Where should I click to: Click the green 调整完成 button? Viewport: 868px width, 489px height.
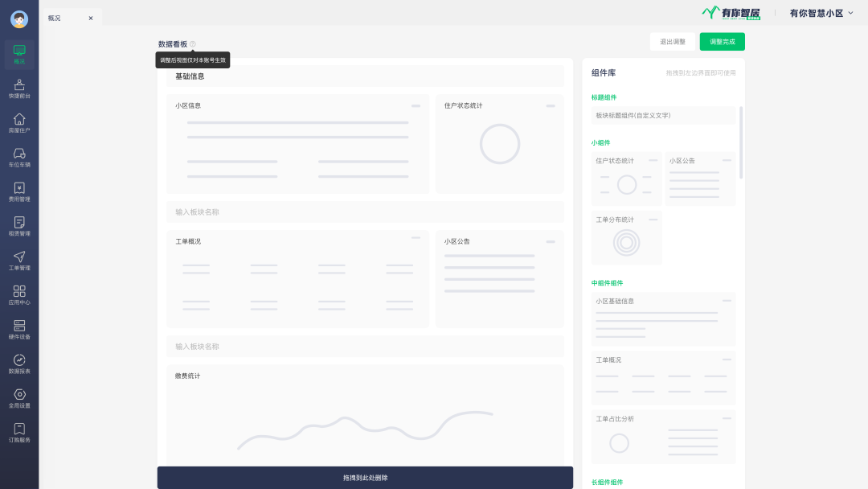point(722,42)
